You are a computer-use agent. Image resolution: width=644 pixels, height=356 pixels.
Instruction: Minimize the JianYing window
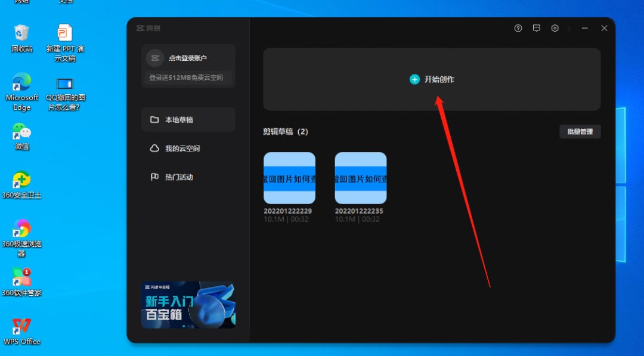pyautogui.click(x=585, y=29)
